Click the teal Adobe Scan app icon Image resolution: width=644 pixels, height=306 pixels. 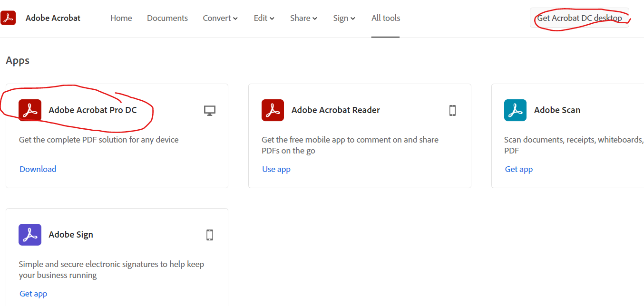(x=515, y=110)
